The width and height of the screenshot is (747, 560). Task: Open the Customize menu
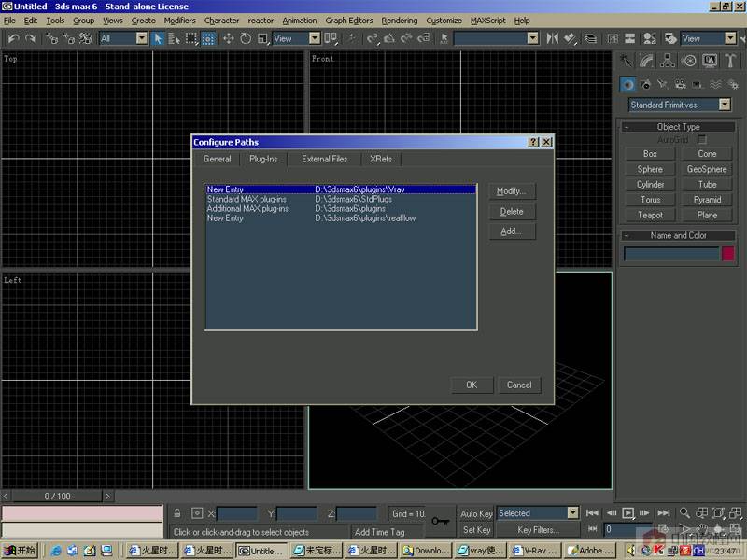[x=444, y=21]
